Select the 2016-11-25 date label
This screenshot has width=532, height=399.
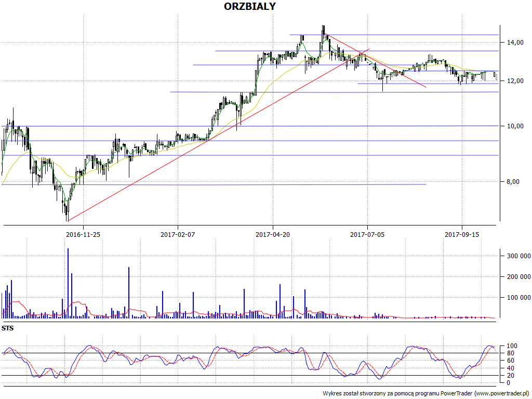tap(83, 234)
